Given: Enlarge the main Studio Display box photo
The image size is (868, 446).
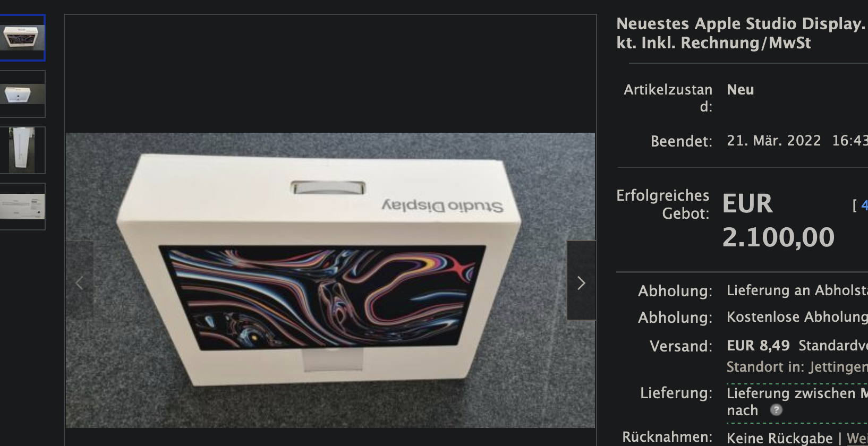Looking at the screenshot, I should 330,280.
